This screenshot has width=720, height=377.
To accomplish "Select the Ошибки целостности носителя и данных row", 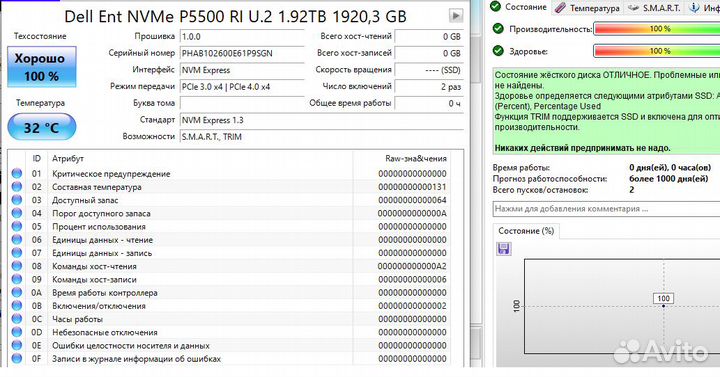I will [x=230, y=345].
